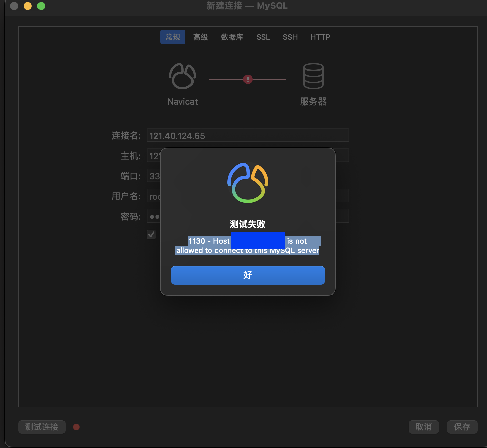Image resolution: width=487 pixels, height=448 pixels.
Task: Switch to the SSL tab
Action: 263,37
